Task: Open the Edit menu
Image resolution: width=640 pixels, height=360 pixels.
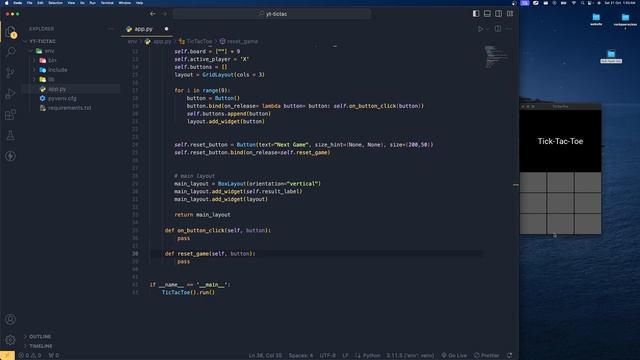Action: (x=40, y=3)
